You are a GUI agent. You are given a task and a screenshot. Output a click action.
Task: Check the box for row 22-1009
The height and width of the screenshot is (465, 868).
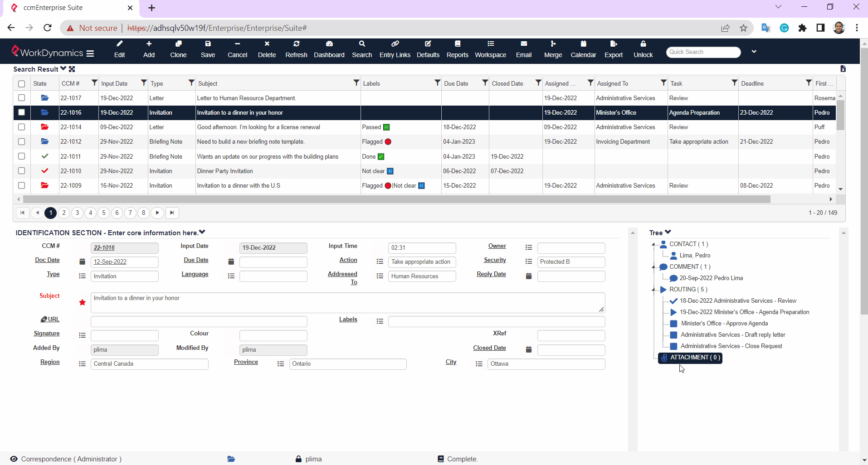pyautogui.click(x=21, y=185)
